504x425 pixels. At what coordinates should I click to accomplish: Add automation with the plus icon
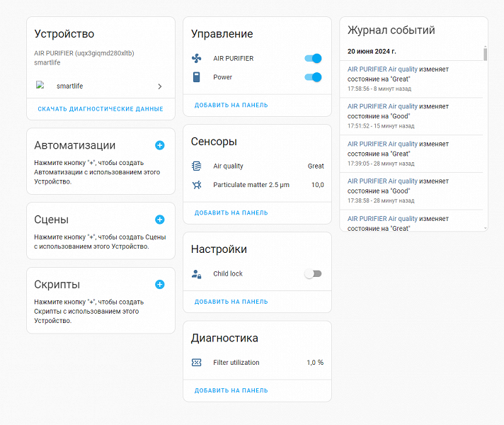click(x=159, y=145)
